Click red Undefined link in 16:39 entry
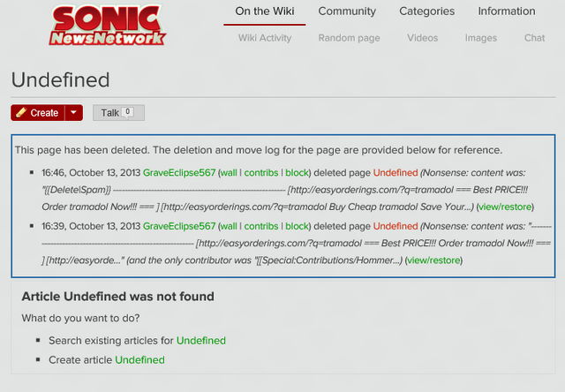Viewport: 565px width, 392px height. pyautogui.click(x=395, y=226)
